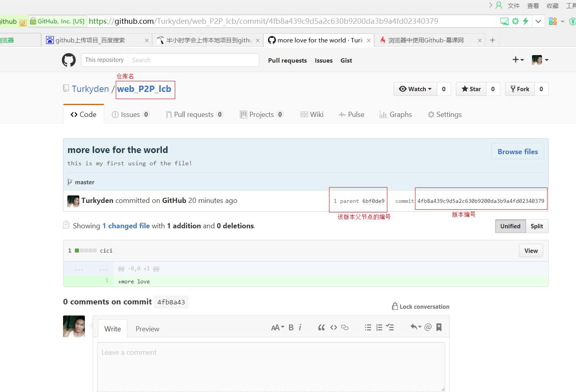Screen dimensions: 576x392
Task: Switch diff to Split view
Action: click(537, 226)
